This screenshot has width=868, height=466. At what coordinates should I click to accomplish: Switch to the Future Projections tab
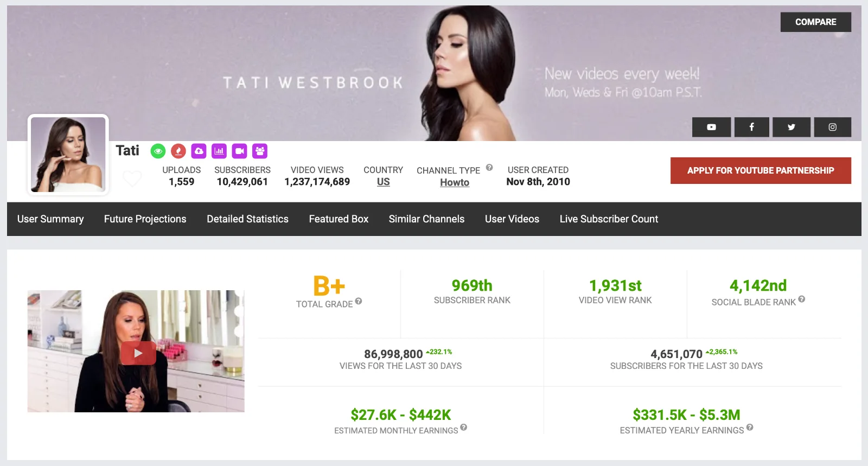click(145, 219)
